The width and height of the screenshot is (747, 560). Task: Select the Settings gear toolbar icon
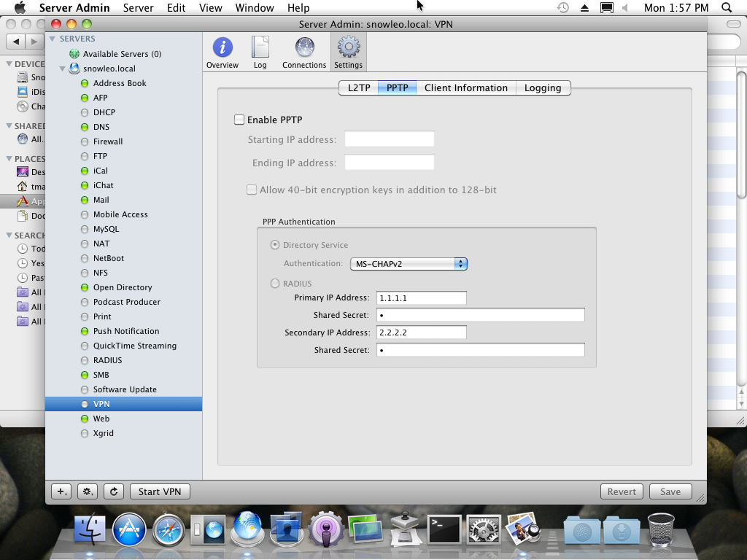coord(348,52)
